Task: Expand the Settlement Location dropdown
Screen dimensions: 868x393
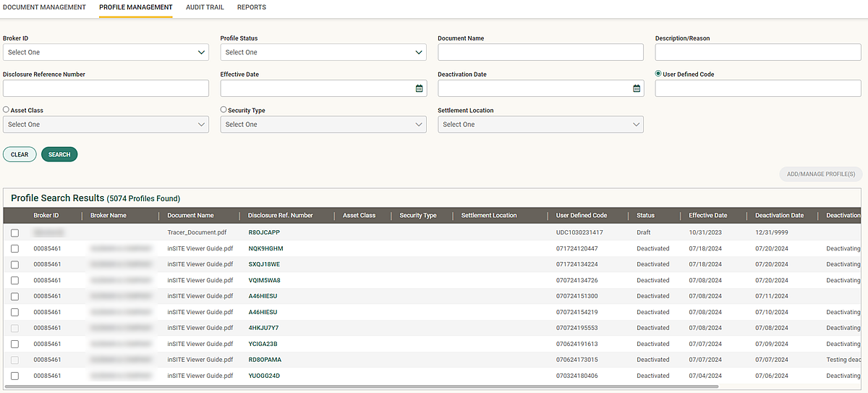Action: coord(540,124)
